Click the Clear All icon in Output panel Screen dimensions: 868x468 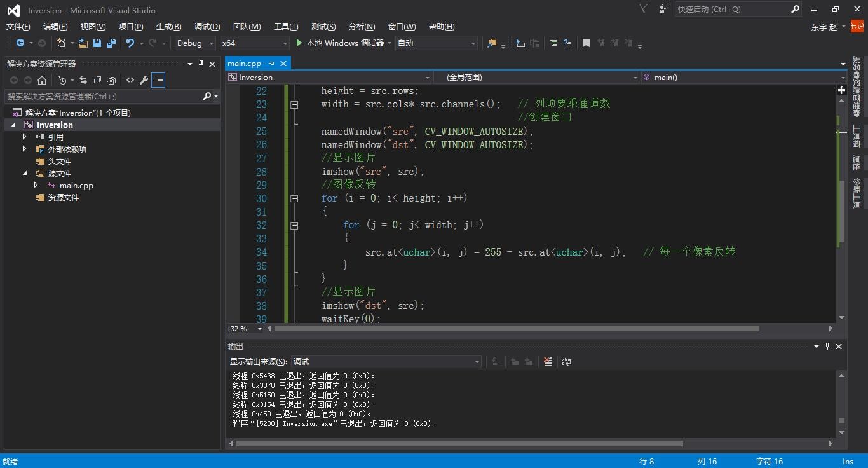pos(548,362)
